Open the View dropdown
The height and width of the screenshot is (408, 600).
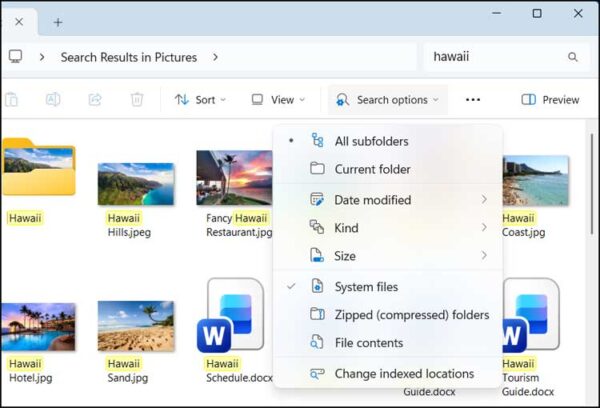click(278, 100)
